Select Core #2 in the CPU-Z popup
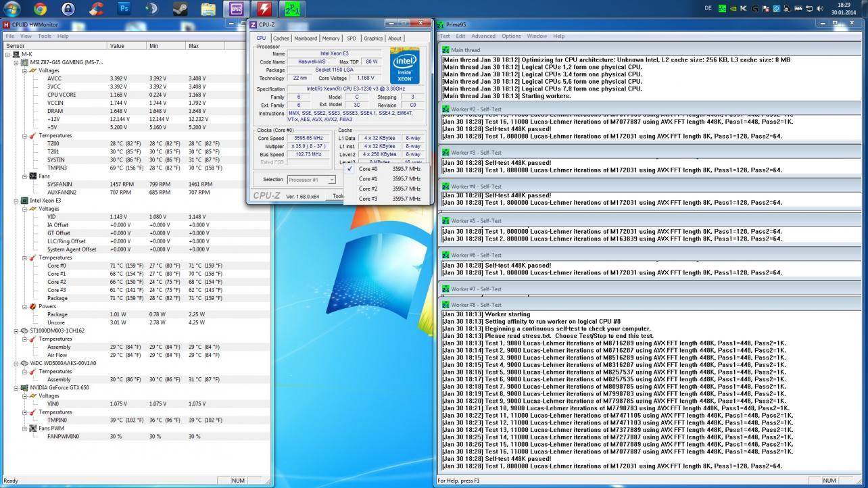The image size is (868, 488). (x=387, y=189)
